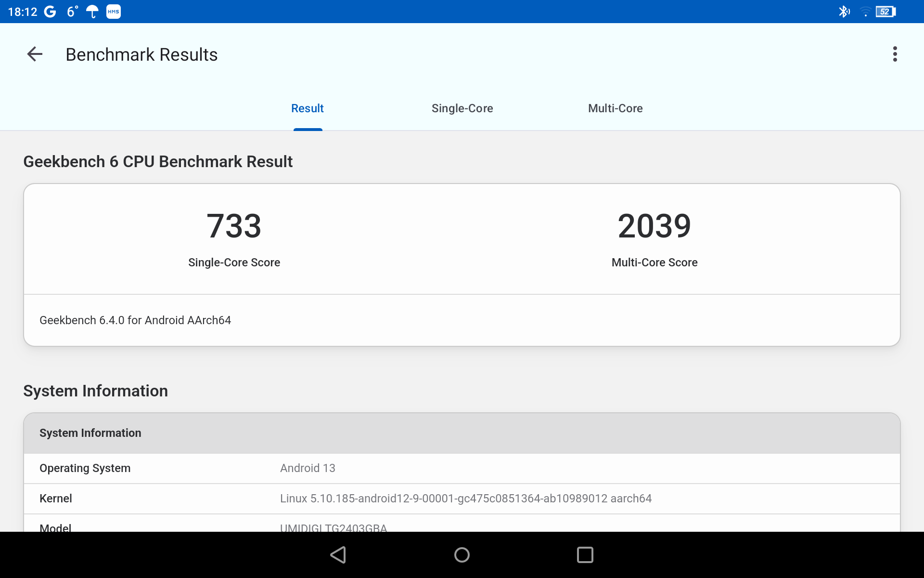Tap the 733 Single-Core Score

point(234,226)
